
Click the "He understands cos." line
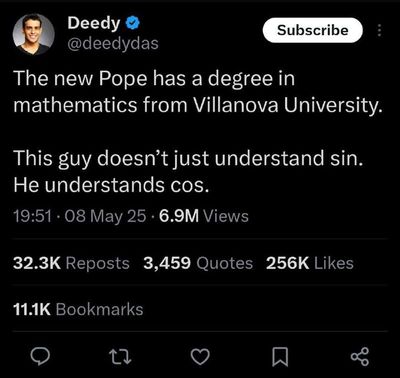pyautogui.click(x=111, y=185)
